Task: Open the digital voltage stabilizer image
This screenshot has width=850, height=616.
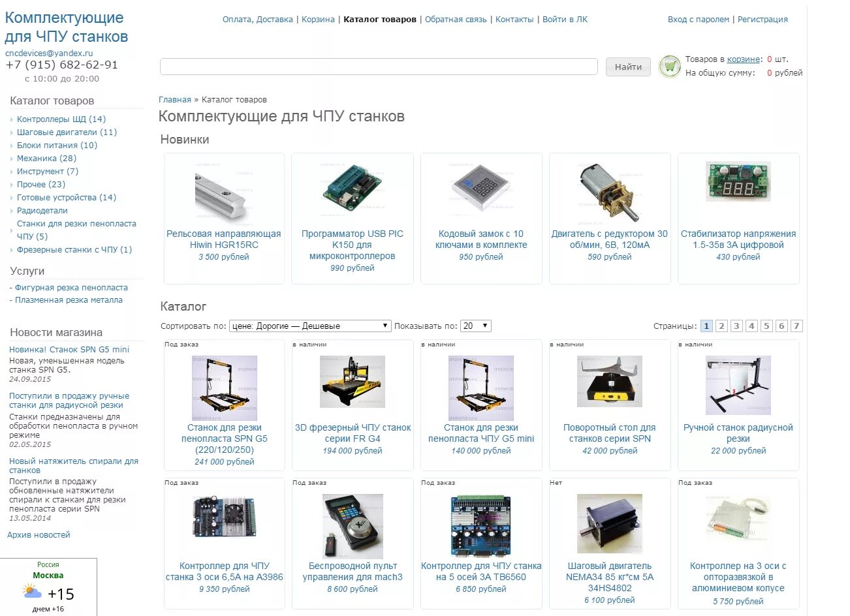Action: (x=738, y=181)
